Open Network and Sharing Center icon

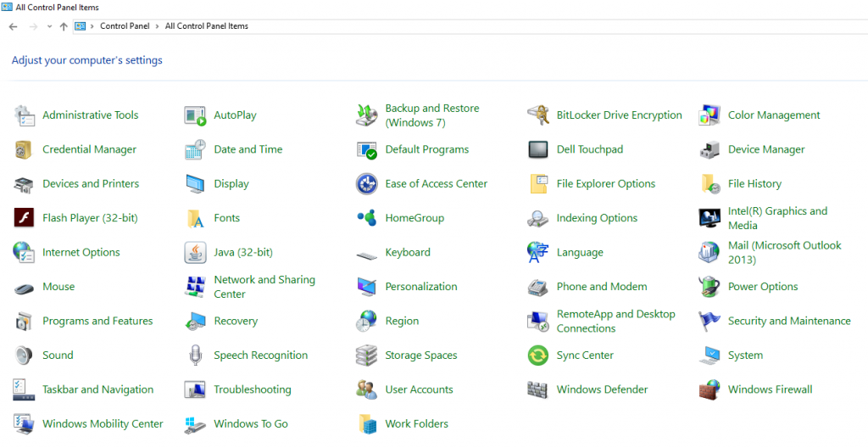(x=195, y=287)
